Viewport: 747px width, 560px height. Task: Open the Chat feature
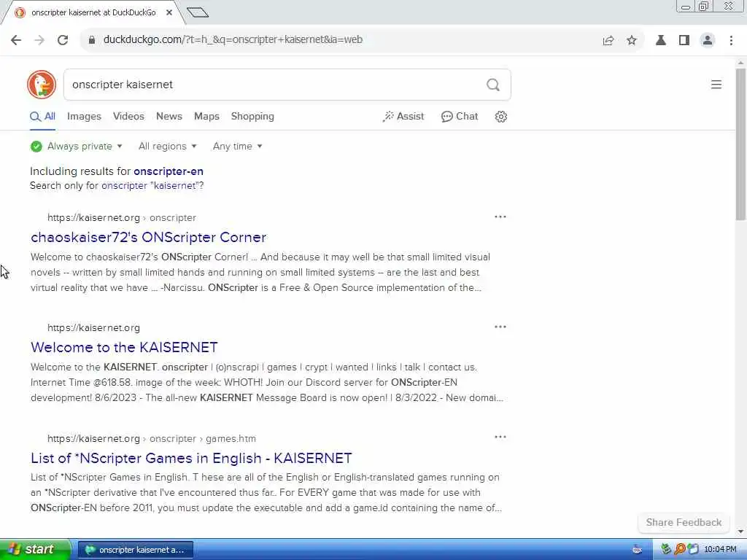pos(460,117)
